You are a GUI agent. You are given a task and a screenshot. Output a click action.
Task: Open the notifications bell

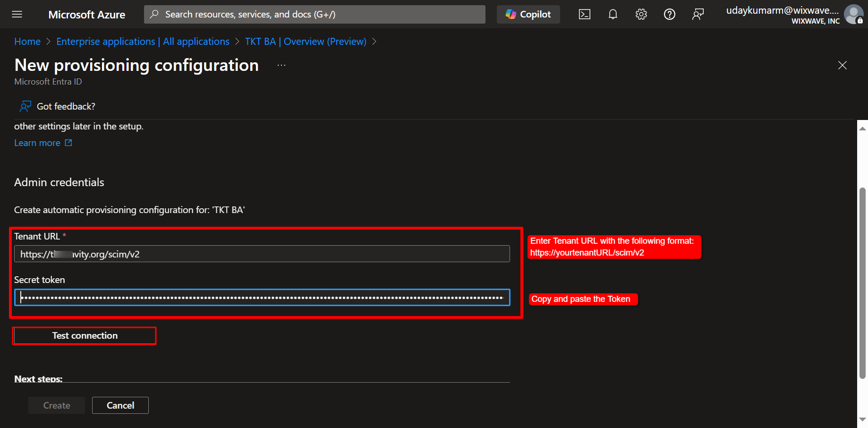(613, 14)
